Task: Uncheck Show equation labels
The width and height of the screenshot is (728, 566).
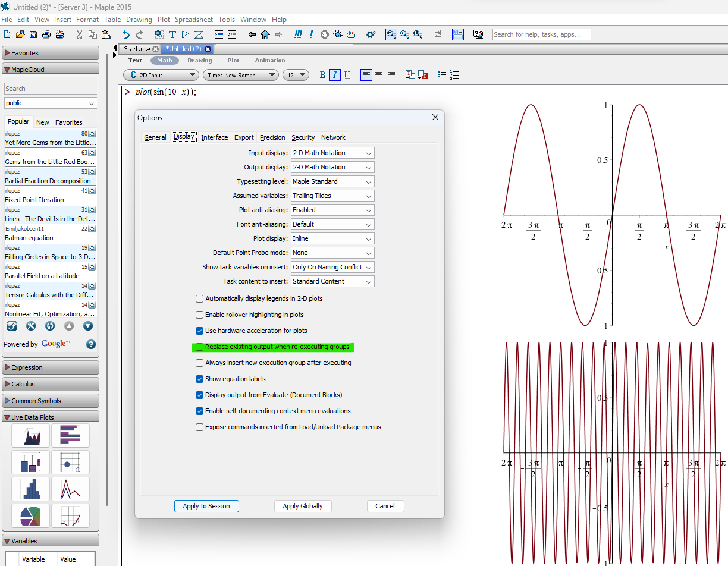Action: tap(200, 379)
